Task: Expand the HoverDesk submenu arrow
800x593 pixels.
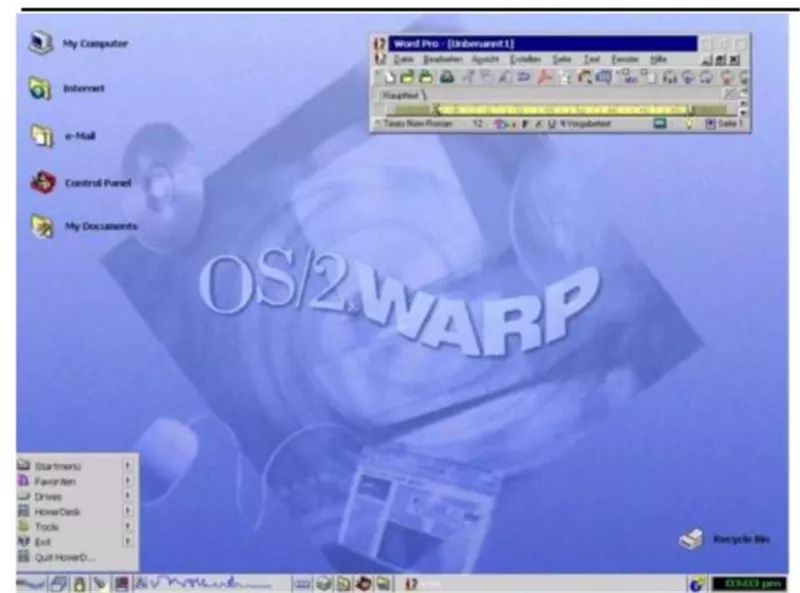Action: pyautogui.click(x=128, y=511)
